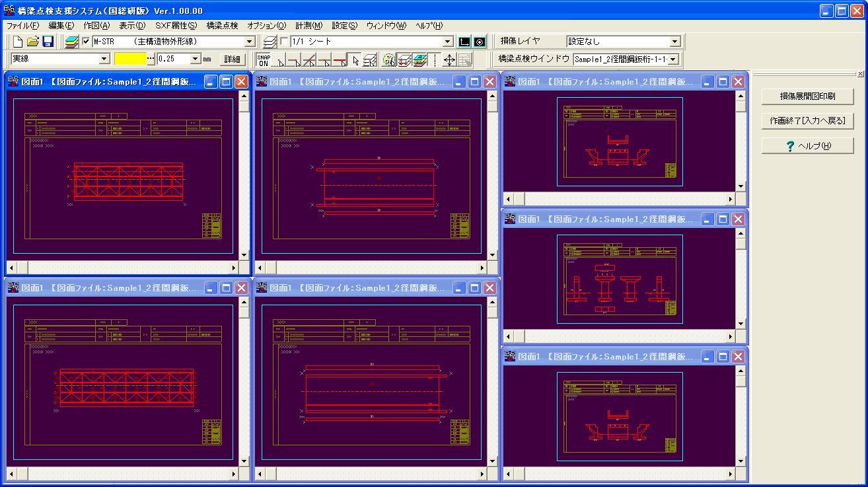
Task: Click the ヘルプ(H) help button
Action: click(807, 145)
